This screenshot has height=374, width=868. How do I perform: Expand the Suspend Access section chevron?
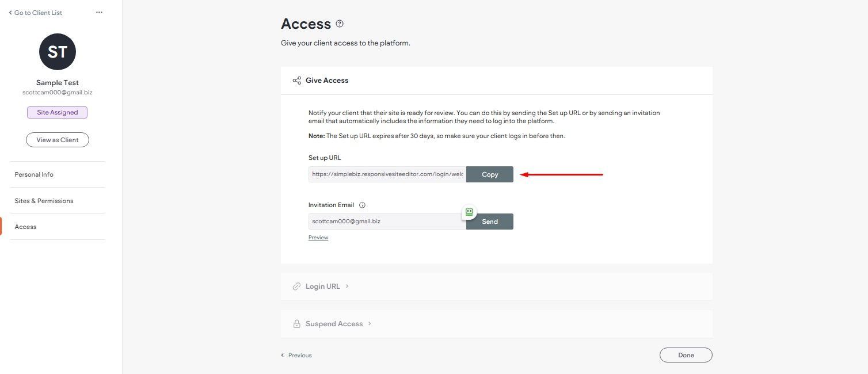click(370, 323)
